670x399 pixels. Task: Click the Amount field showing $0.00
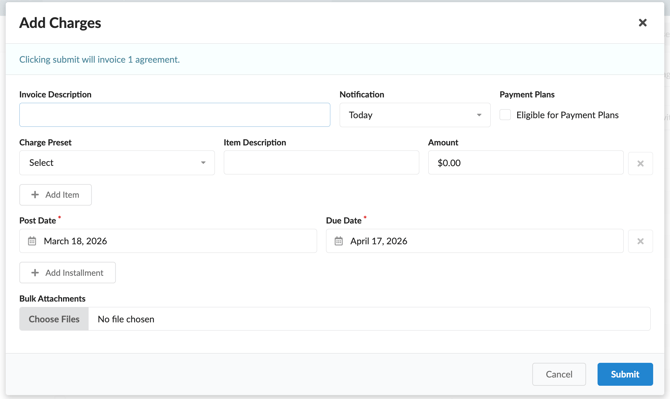(526, 162)
